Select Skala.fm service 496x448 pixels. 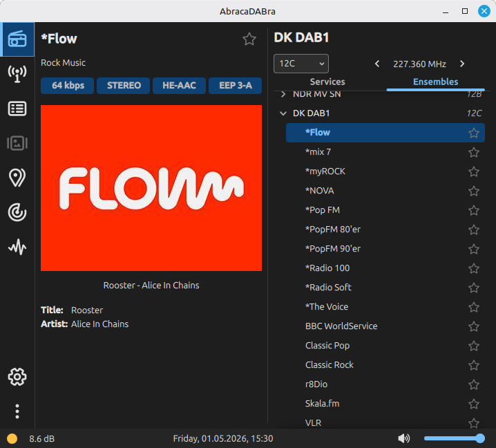pyautogui.click(x=385, y=404)
